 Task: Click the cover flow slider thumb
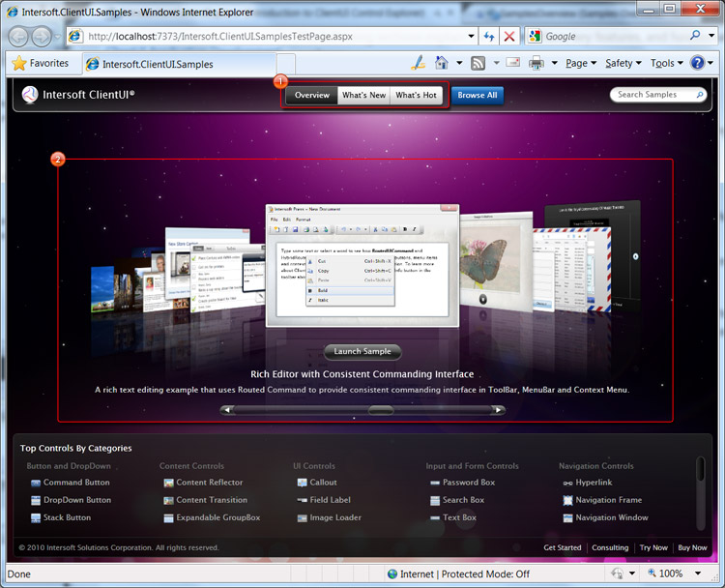[381, 410]
